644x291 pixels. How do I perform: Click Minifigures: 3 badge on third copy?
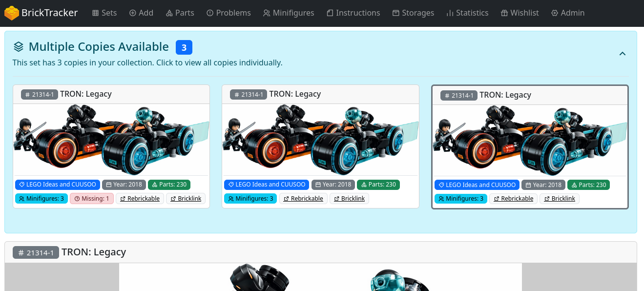[x=460, y=199]
